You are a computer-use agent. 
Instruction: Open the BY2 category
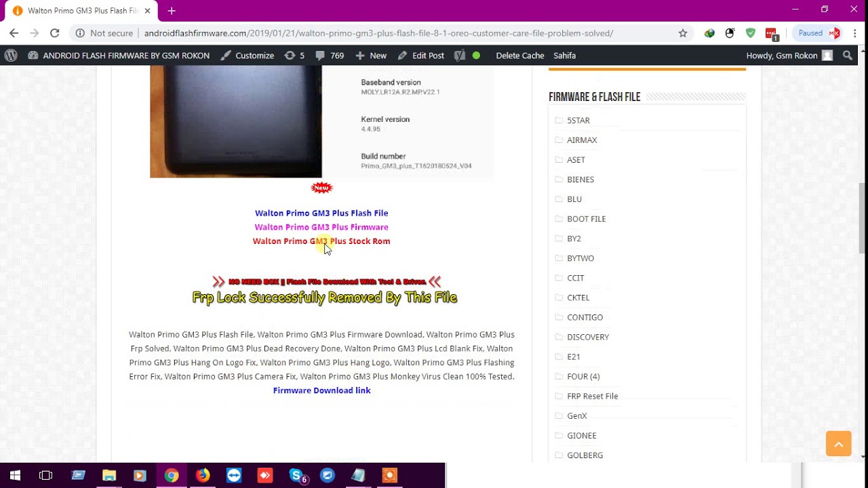pos(574,238)
